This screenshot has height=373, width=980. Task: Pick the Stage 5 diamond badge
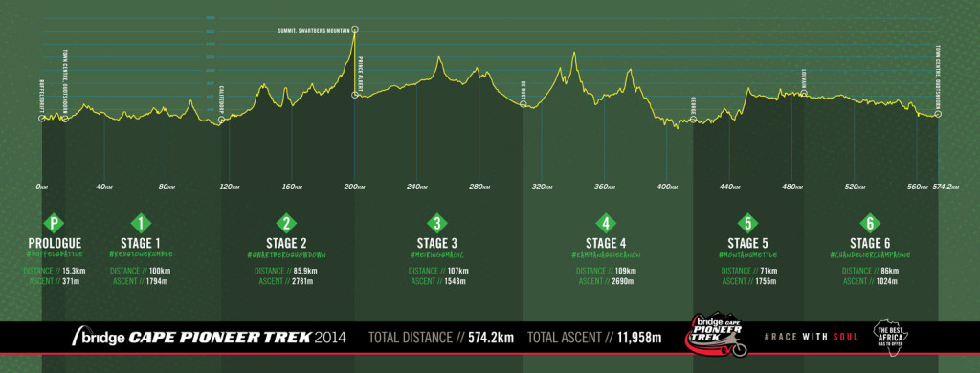(747, 223)
